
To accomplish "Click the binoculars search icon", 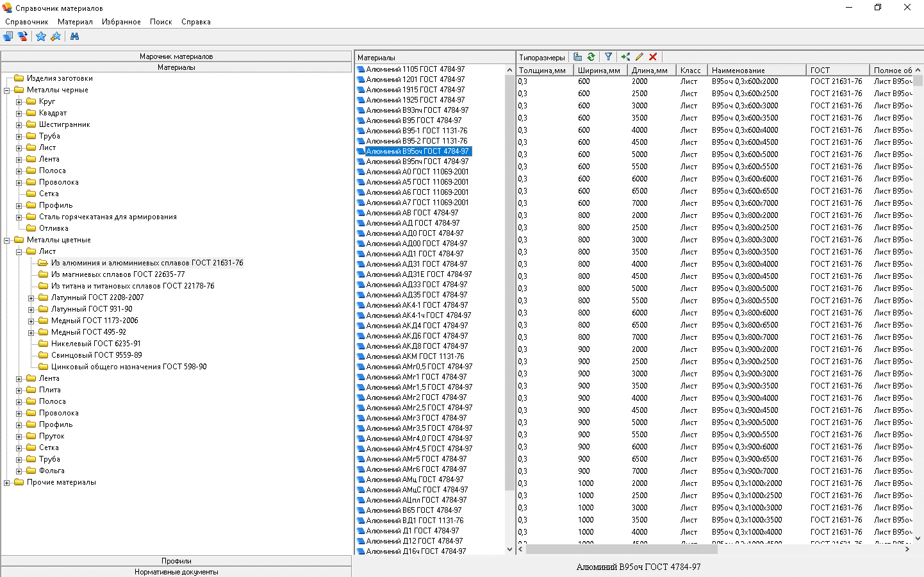I will coord(74,37).
